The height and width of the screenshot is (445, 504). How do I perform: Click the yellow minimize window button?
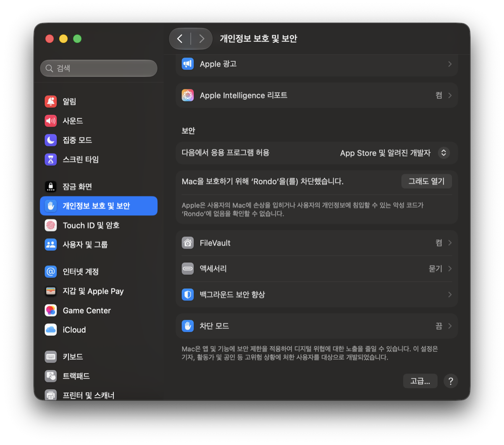pyautogui.click(x=63, y=39)
